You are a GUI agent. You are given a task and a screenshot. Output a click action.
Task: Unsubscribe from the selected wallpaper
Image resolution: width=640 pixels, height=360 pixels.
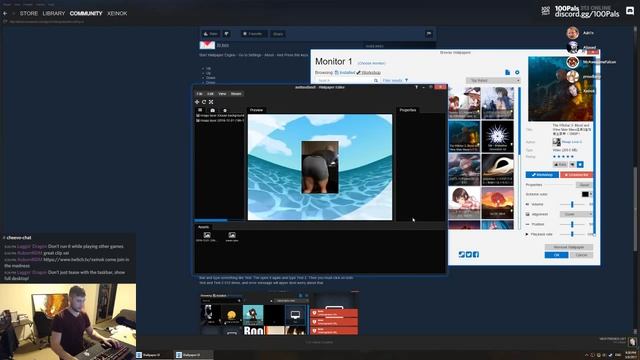576,175
